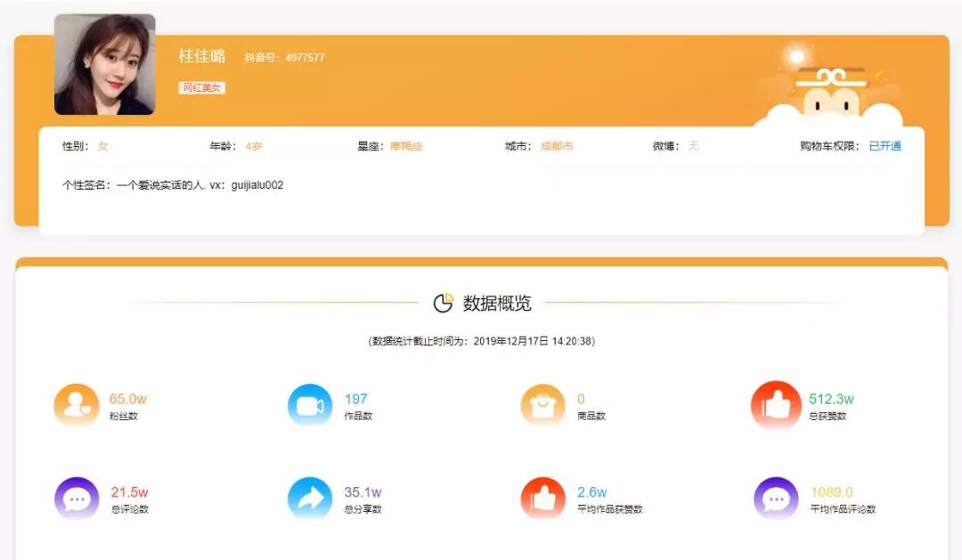Click the zodiac value 摩羯座

click(406, 146)
